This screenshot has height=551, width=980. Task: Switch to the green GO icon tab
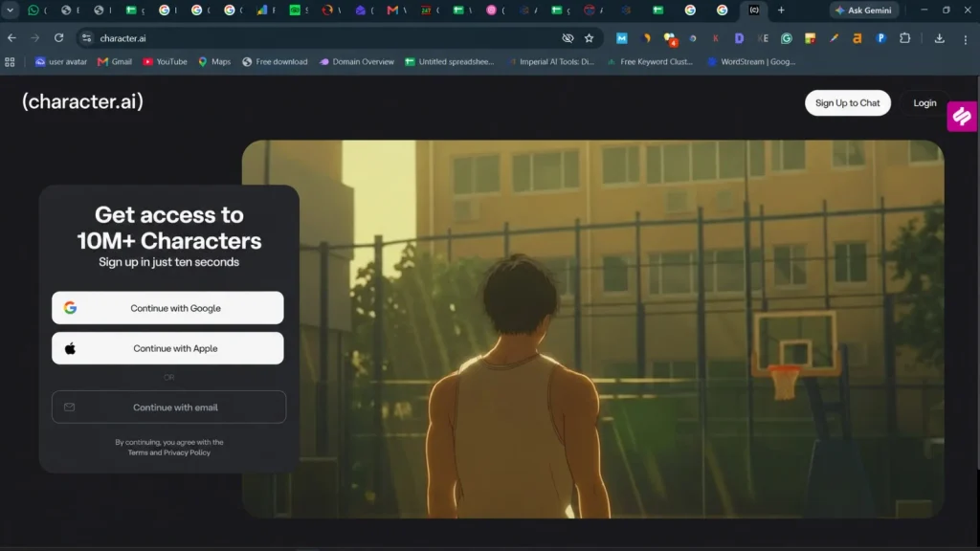tap(295, 10)
